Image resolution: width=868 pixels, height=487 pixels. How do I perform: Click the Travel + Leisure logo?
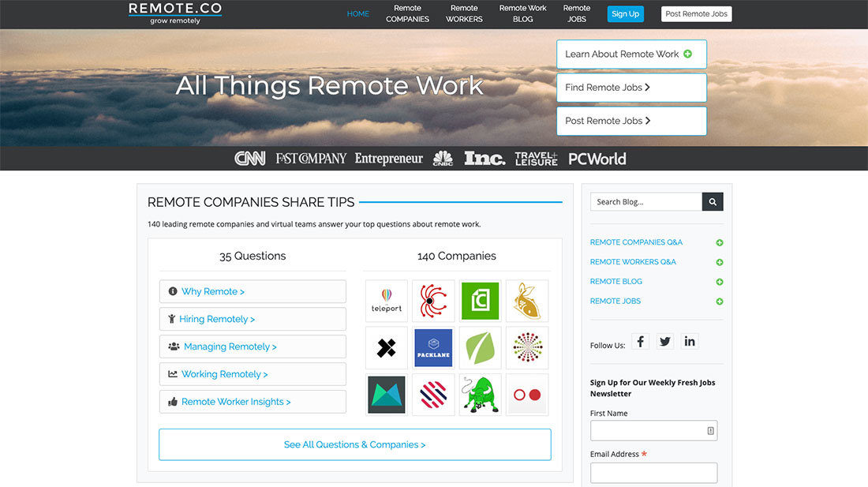click(536, 159)
